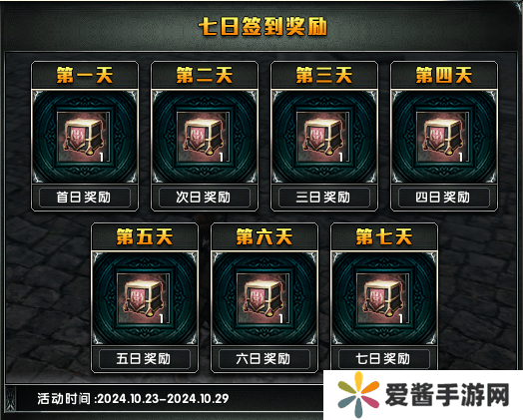523x420 pixels.
Task: Claim the 六日奖励 button
Action: 264,359
